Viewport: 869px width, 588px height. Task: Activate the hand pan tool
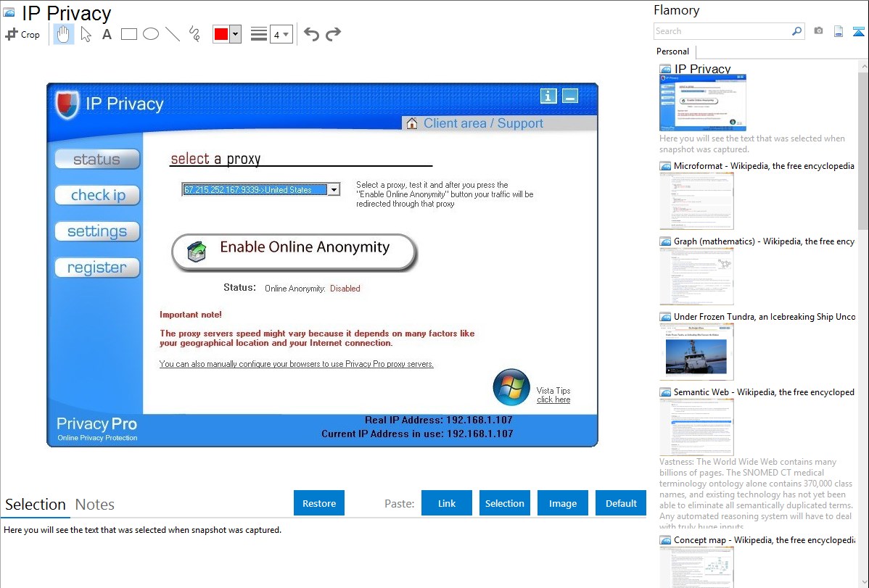(x=63, y=34)
